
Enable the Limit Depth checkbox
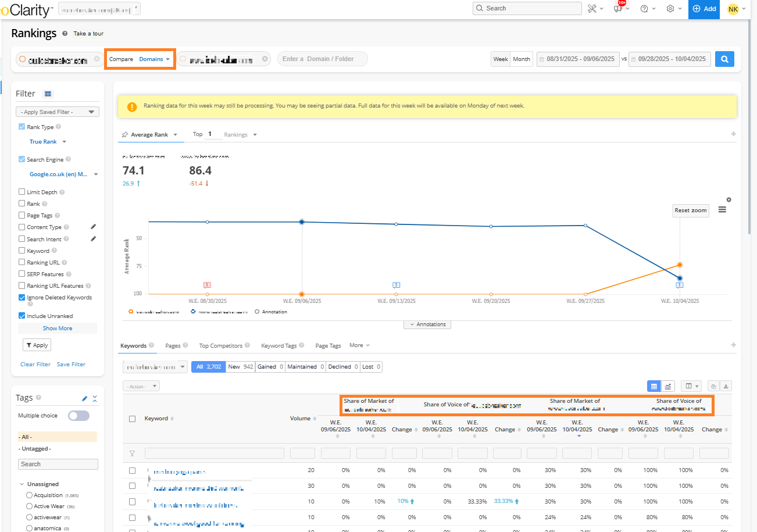point(22,192)
